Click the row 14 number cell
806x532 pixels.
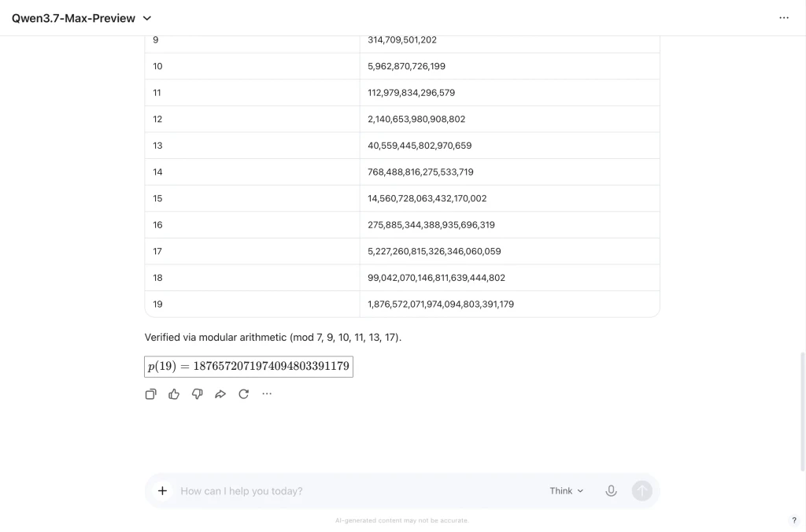click(253, 172)
